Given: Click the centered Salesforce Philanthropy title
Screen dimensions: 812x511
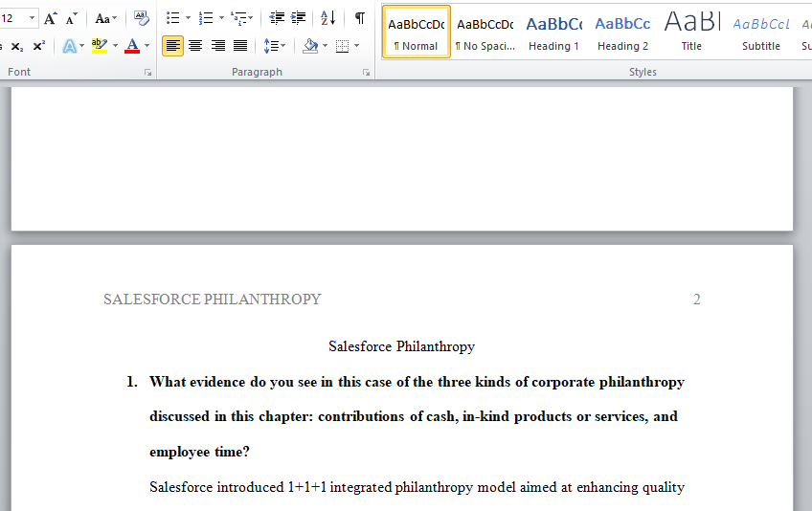Looking at the screenshot, I should (402, 346).
